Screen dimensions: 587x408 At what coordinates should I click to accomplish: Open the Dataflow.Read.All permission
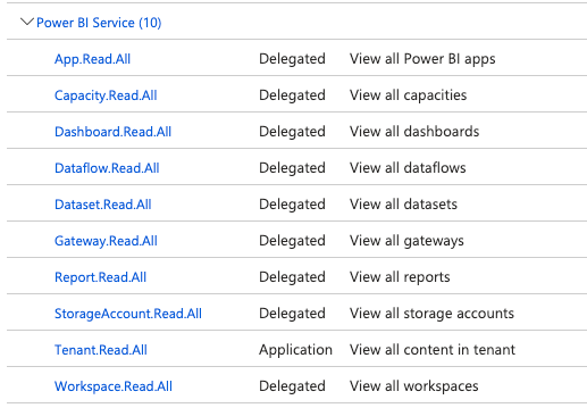[107, 168]
